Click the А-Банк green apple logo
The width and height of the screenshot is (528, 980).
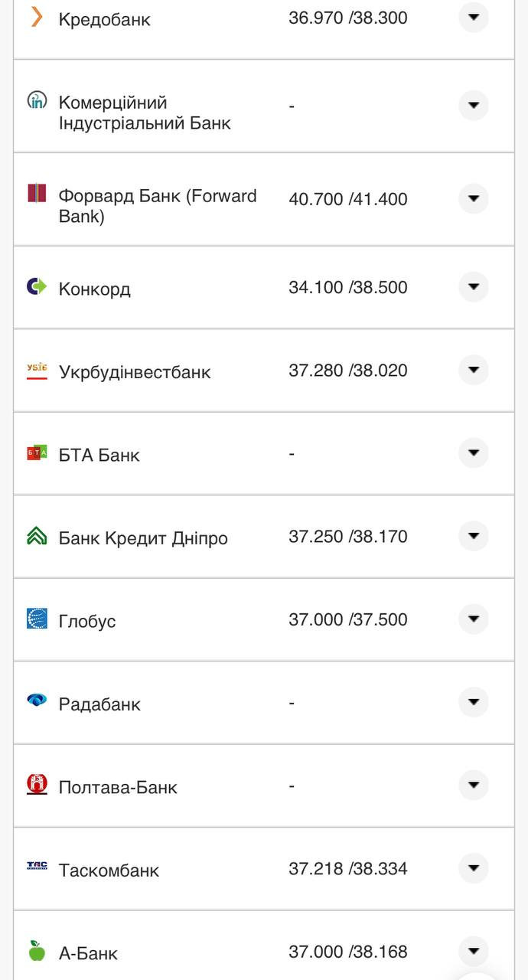35,952
